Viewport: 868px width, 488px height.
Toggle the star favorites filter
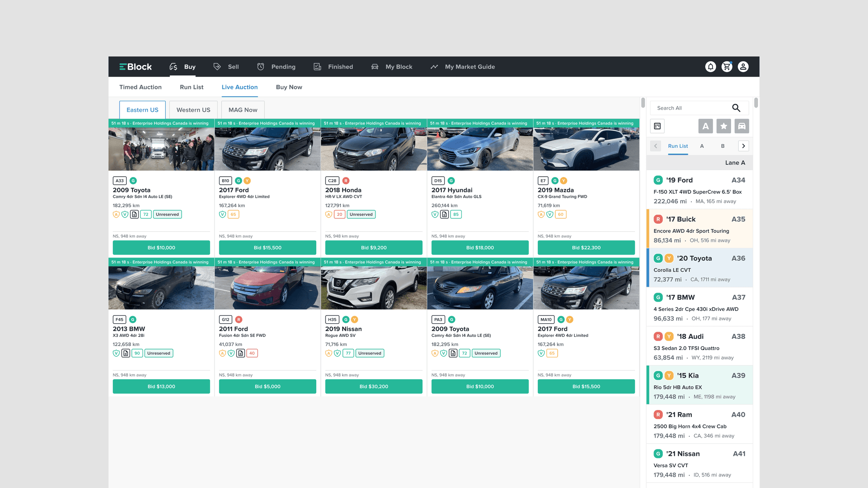723,126
